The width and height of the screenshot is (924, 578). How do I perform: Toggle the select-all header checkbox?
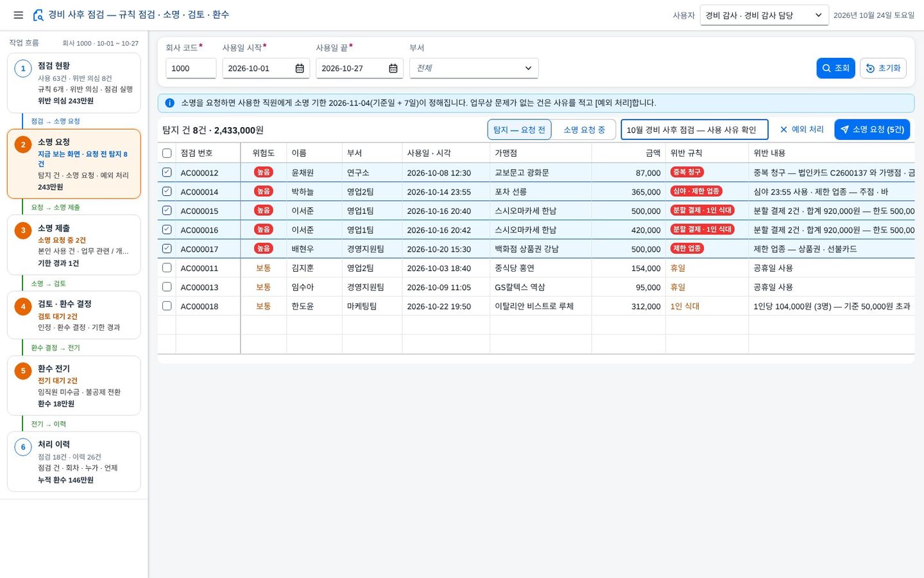pos(167,153)
